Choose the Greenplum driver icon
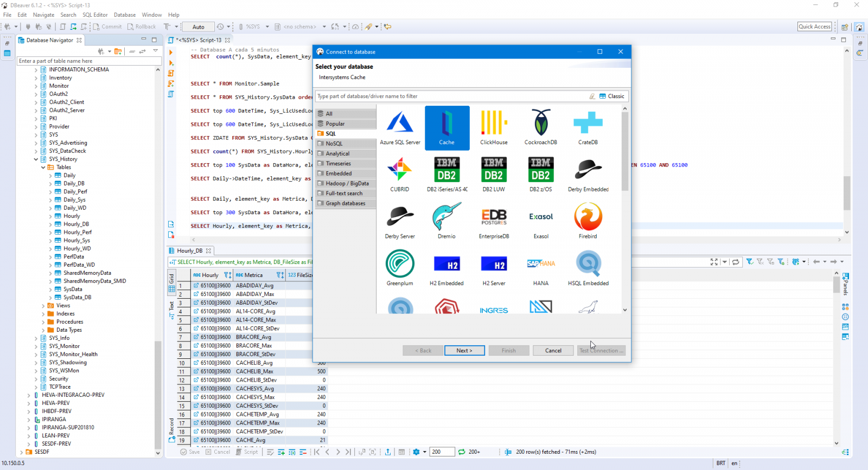This screenshot has height=470, width=868. tap(400, 268)
